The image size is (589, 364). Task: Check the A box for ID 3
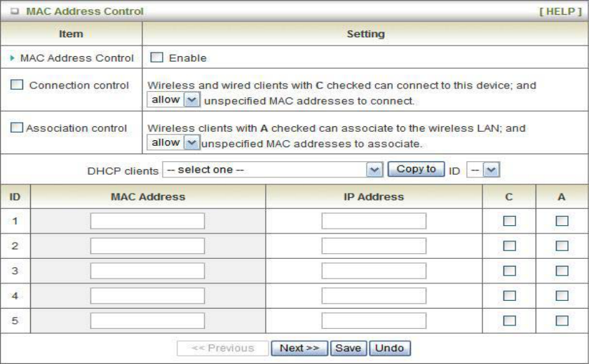tap(562, 271)
